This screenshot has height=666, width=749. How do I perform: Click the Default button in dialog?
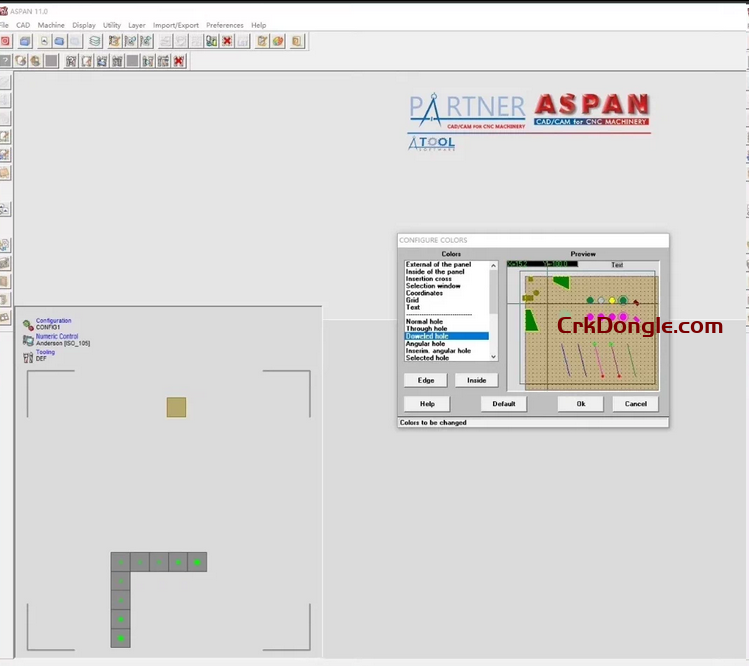tap(504, 404)
